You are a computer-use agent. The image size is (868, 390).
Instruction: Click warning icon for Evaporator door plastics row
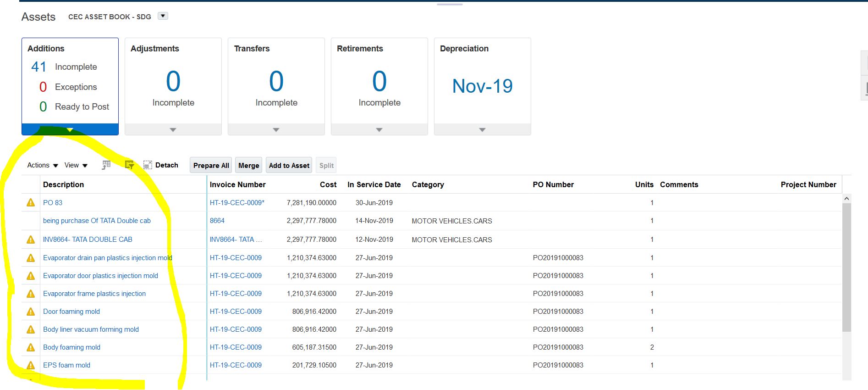tap(31, 276)
